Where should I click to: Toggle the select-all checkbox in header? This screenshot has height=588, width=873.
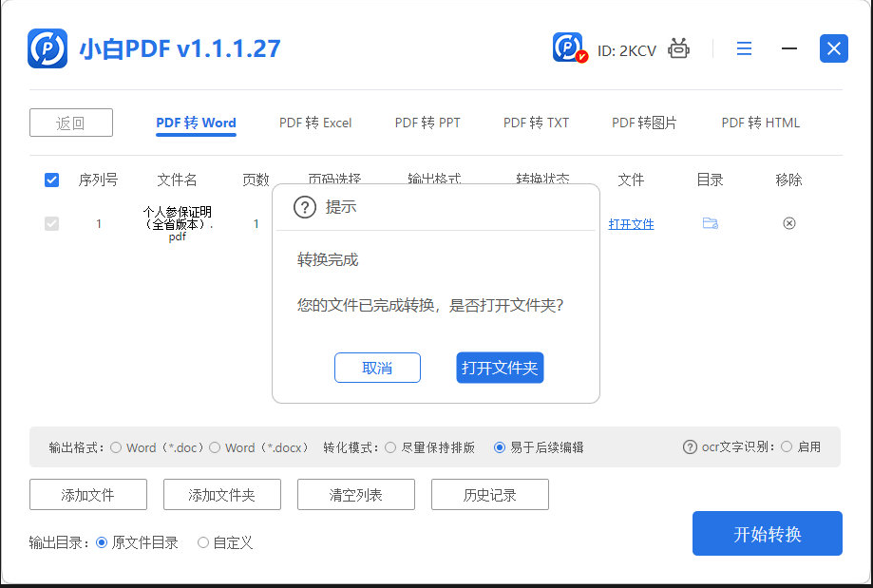[x=52, y=180]
